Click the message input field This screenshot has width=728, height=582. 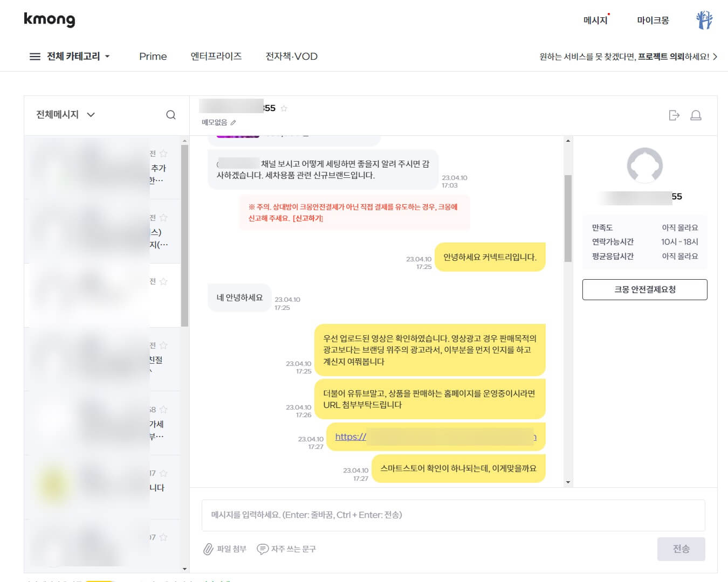(453, 515)
